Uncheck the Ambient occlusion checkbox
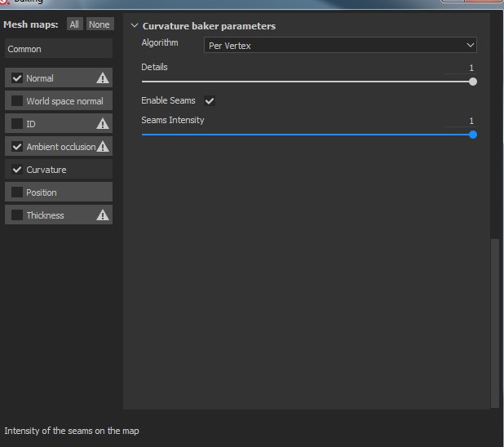504x447 pixels. (x=16, y=147)
